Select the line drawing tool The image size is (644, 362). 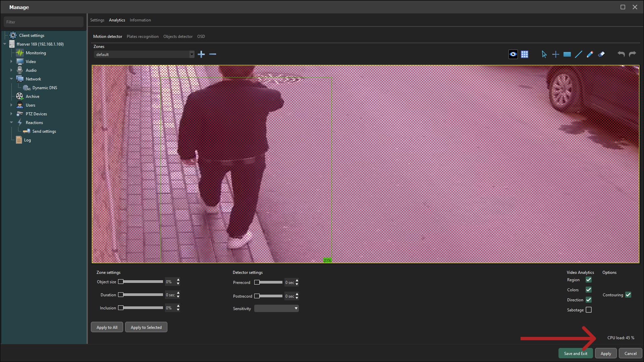(x=579, y=54)
